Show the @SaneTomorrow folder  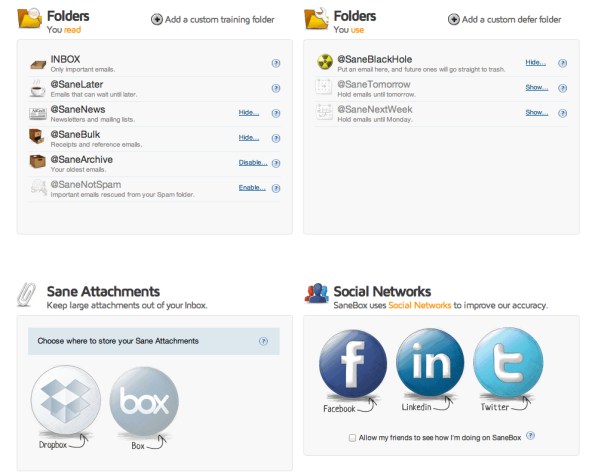[x=537, y=87]
